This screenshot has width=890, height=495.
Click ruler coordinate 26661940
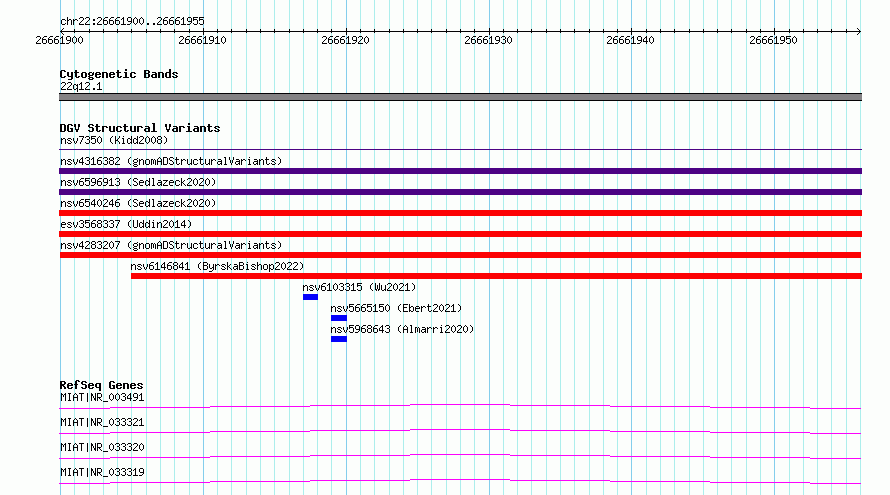click(x=631, y=40)
